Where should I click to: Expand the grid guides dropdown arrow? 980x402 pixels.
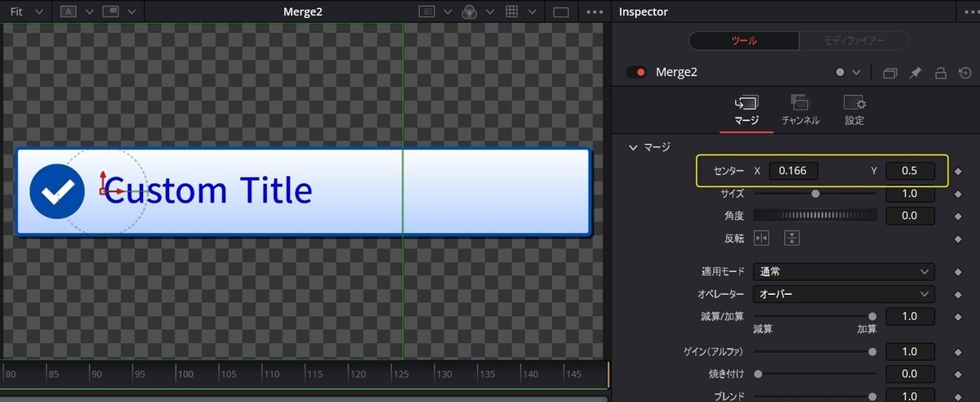tap(532, 12)
